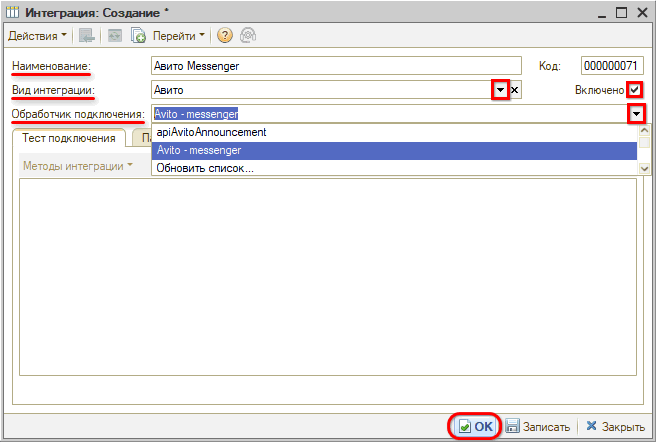
Task: Choose Avito - messenger list option
Action: coord(199,150)
